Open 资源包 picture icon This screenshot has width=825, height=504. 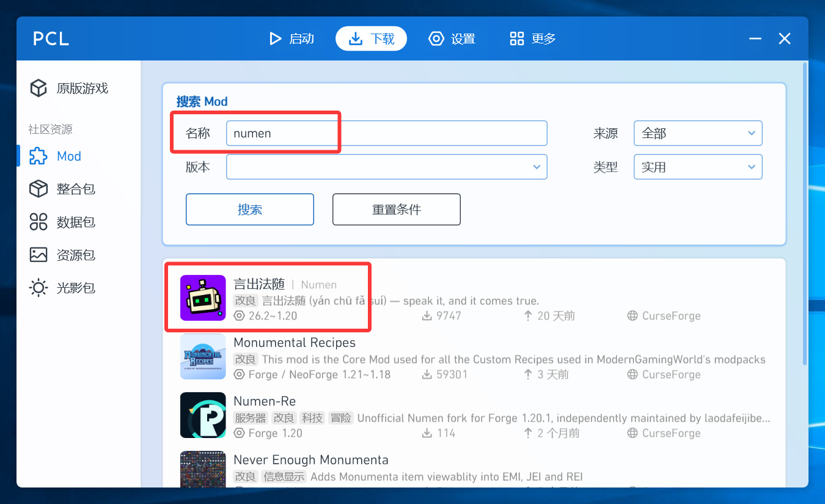coord(38,255)
